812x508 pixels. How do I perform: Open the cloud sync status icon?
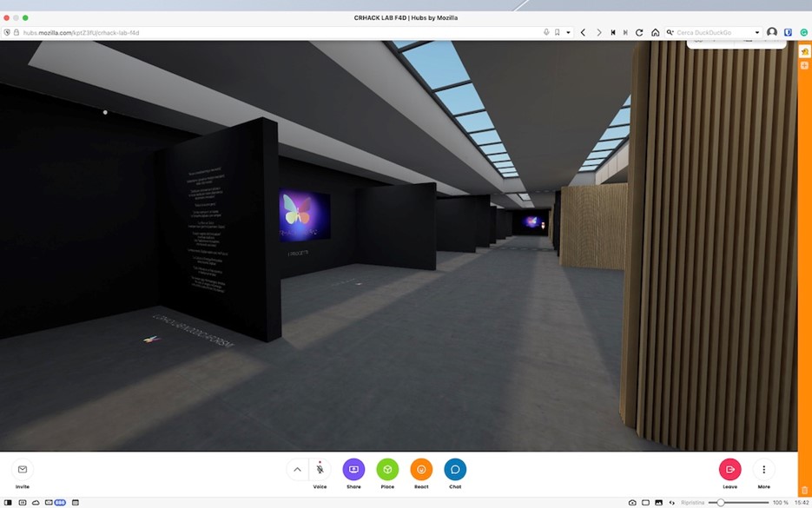pyautogui.click(x=36, y=502)
